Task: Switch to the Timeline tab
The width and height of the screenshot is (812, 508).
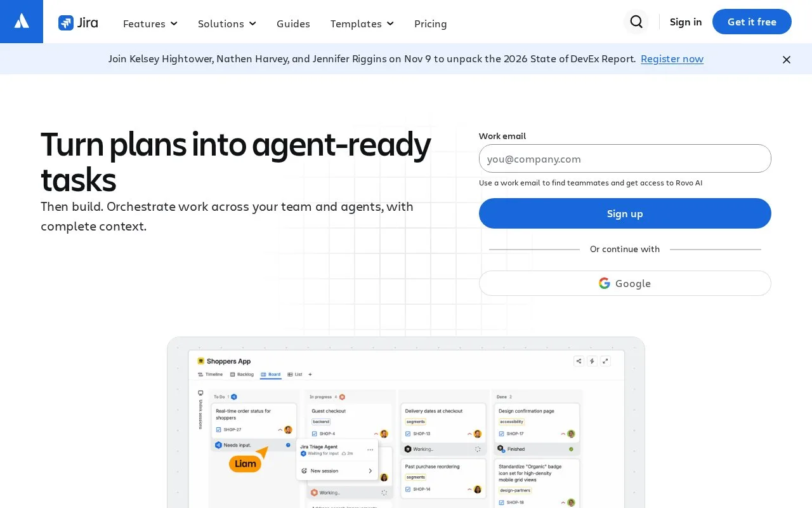Action: tap(210, 375)
